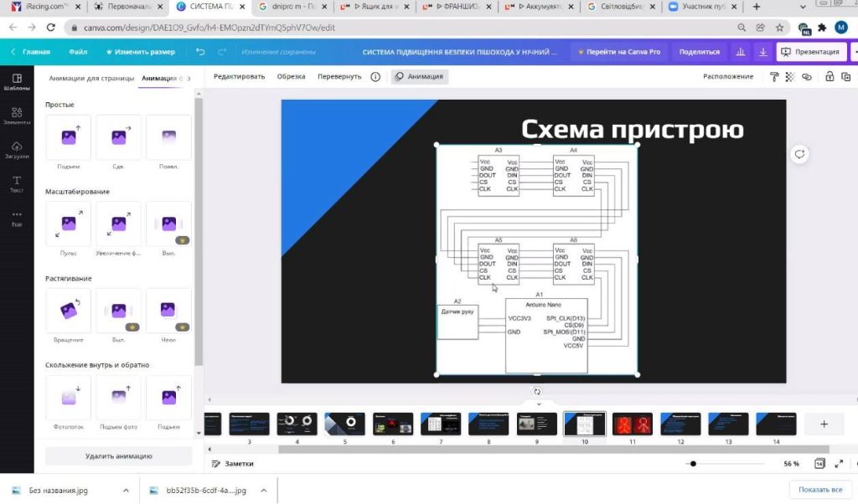Show image info with the circled i icon
This screenshot has width=858, height=504.
(x=375, y=76)
